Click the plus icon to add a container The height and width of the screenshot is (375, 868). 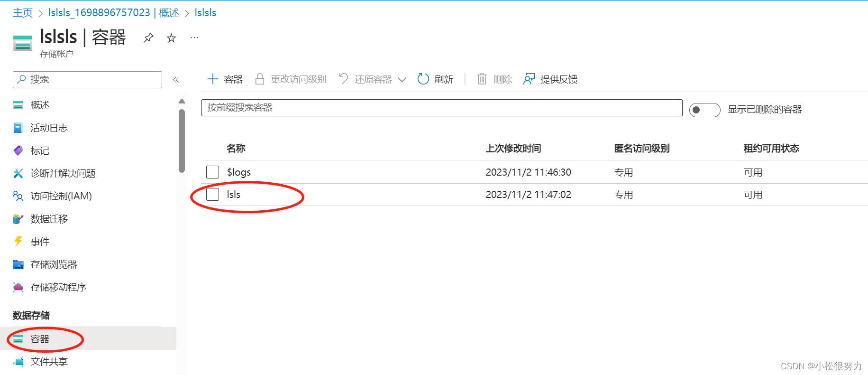click(x=213, y=79)
